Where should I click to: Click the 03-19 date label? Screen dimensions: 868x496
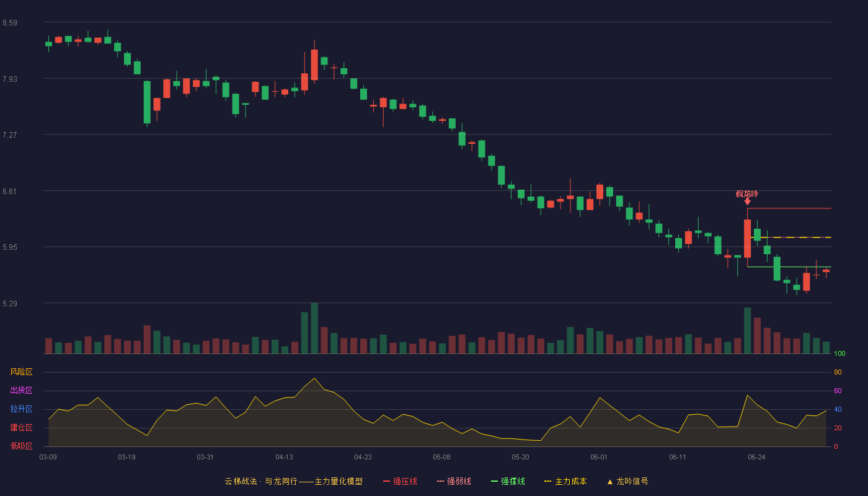(x=126, y=457)
